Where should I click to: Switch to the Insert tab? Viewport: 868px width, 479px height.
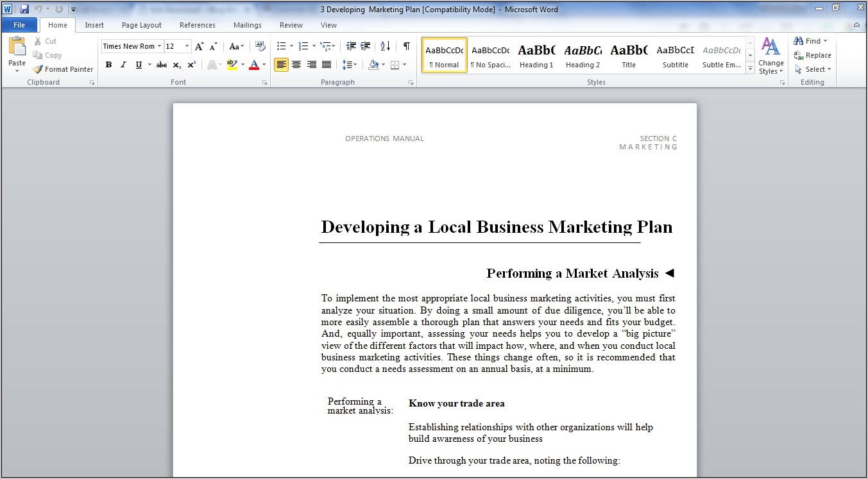click(94, 25)
